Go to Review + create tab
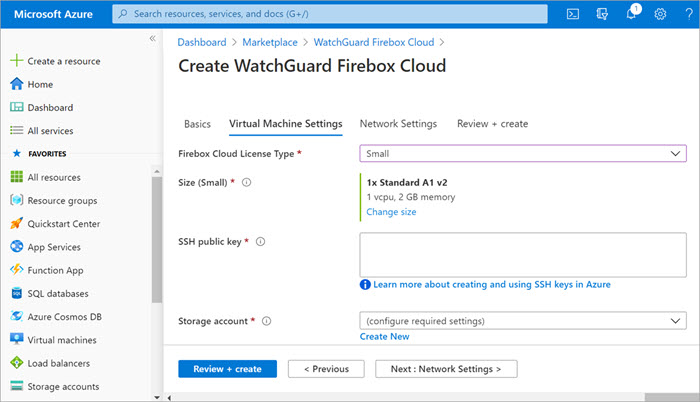 click(x=492, y=124)
